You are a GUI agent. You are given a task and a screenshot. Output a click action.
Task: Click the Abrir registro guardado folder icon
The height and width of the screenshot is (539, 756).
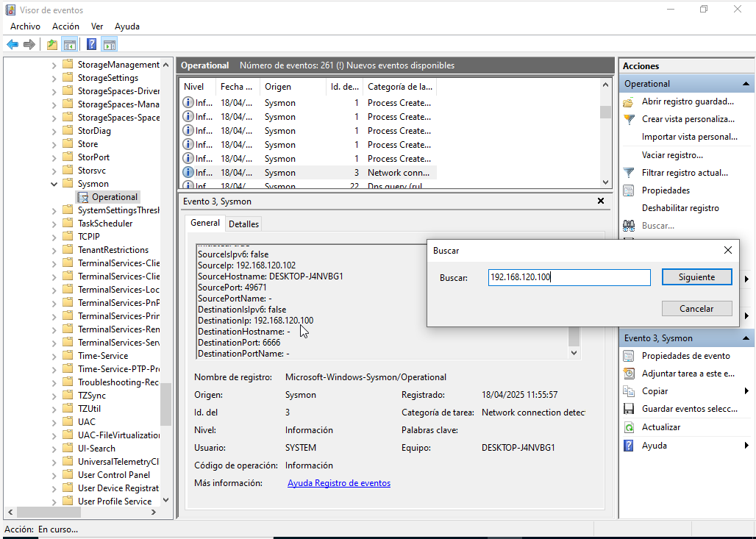pyautogui.click(x=628, y=101)
